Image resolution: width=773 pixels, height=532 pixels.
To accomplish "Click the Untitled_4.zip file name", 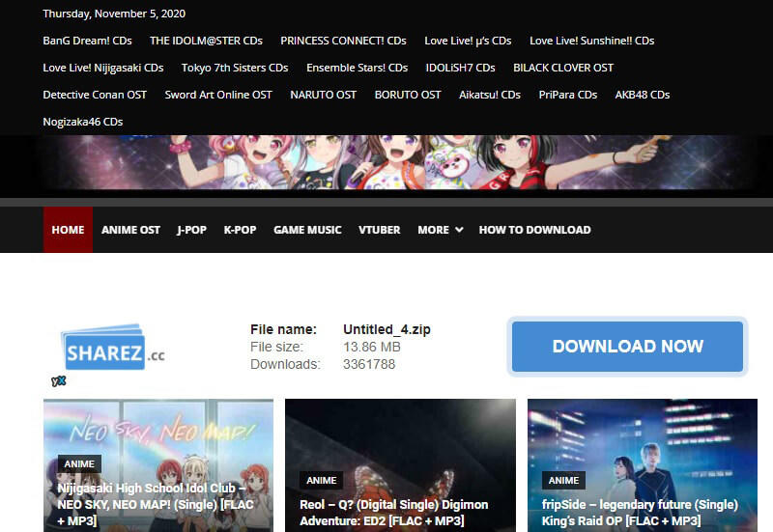I will tap(387, 329).
